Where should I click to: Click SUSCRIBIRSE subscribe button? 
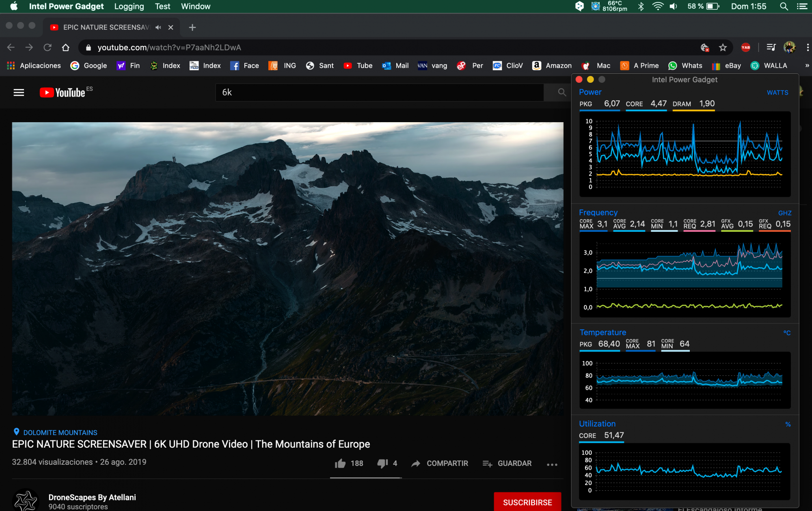(x=527, y=502)
